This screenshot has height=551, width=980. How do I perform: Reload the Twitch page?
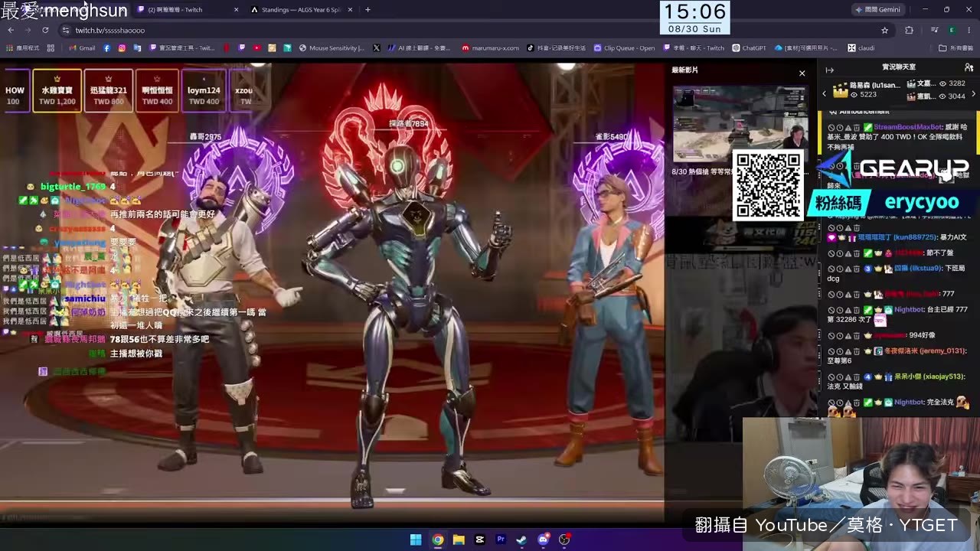coord(45,30)
